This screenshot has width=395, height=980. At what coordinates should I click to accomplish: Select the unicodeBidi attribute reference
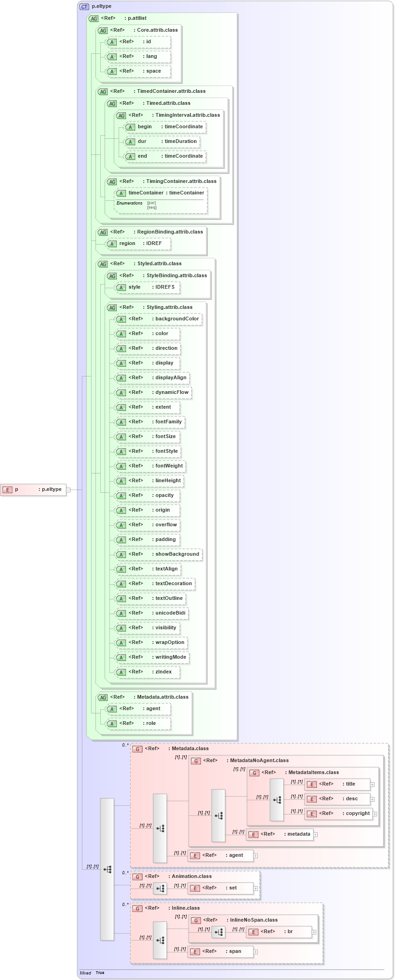151,613
